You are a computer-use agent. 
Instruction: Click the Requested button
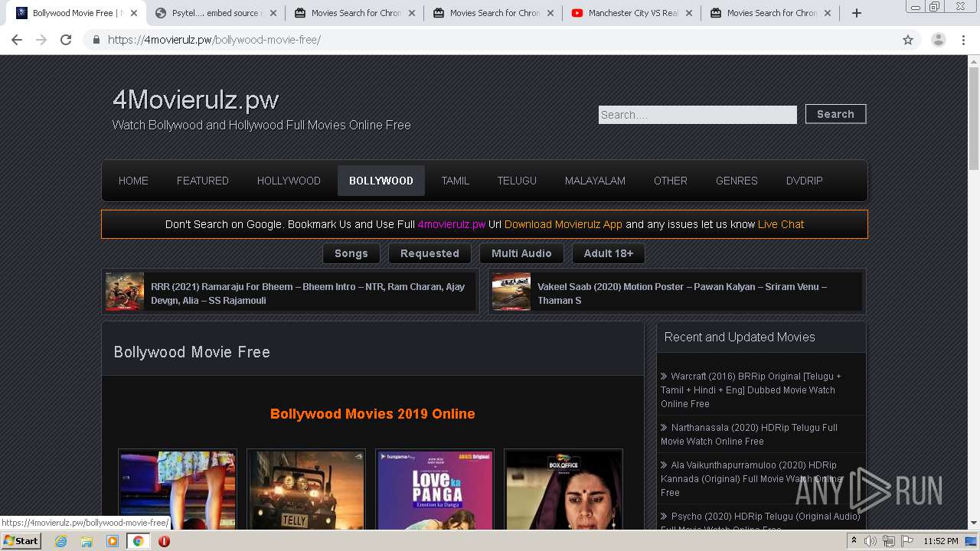click(430, 253)
